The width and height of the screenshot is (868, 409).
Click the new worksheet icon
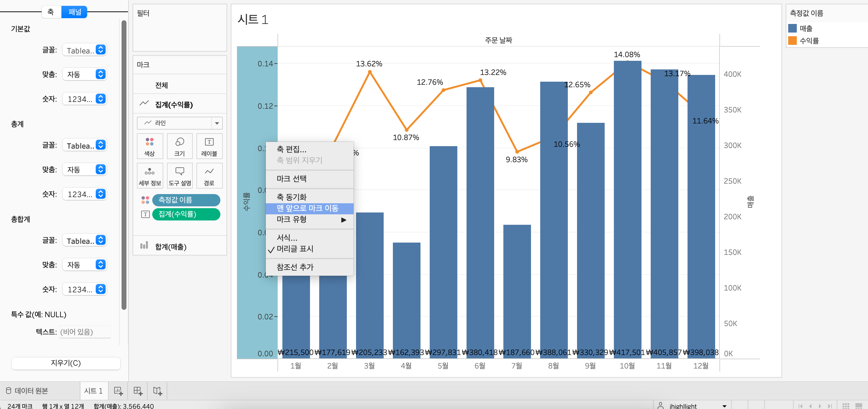tap(118, 391)
